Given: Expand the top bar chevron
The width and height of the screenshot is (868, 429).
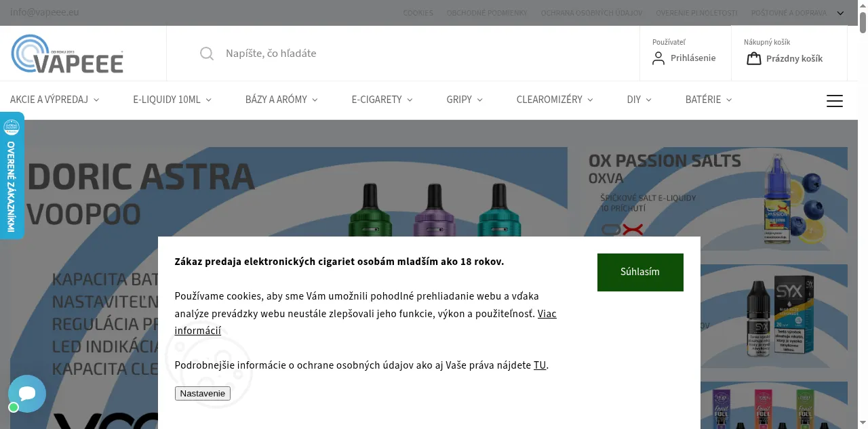Looking at the screenshot, I should point(840,13).
